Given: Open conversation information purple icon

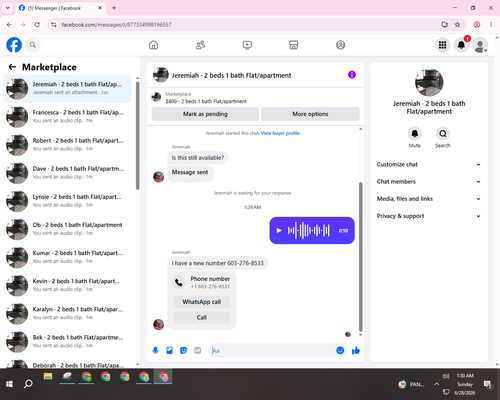Looking at the screenshot, I should [x=352, y=75].
